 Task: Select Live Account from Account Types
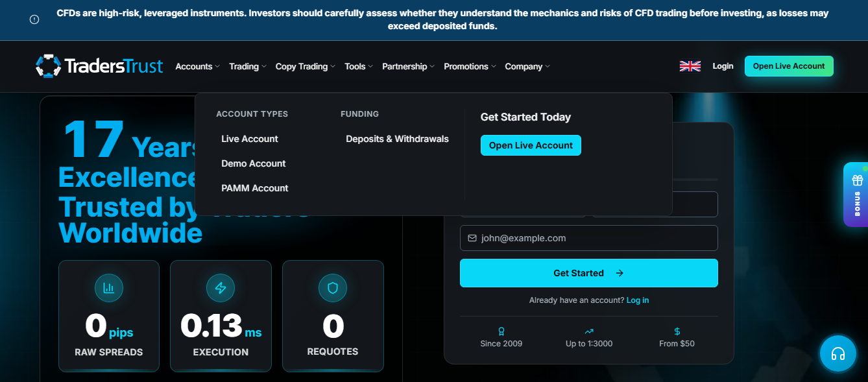[250, 139]
